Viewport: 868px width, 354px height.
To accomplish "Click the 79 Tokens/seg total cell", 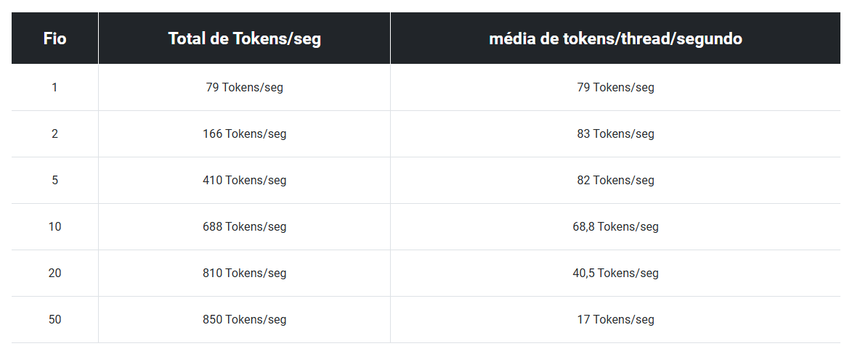I will click(244, 87).
